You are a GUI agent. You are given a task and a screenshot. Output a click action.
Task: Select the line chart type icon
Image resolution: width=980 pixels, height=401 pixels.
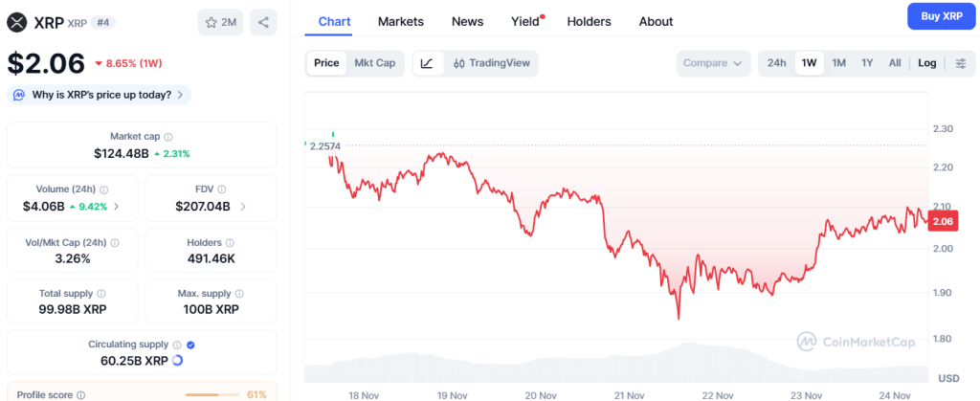[x=427, y=63]
